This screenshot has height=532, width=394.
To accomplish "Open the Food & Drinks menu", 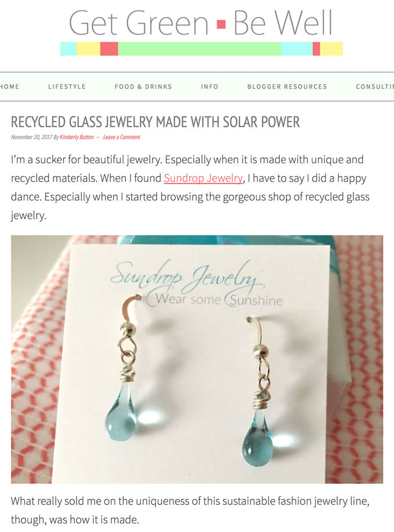I will (x=143, y=87).
